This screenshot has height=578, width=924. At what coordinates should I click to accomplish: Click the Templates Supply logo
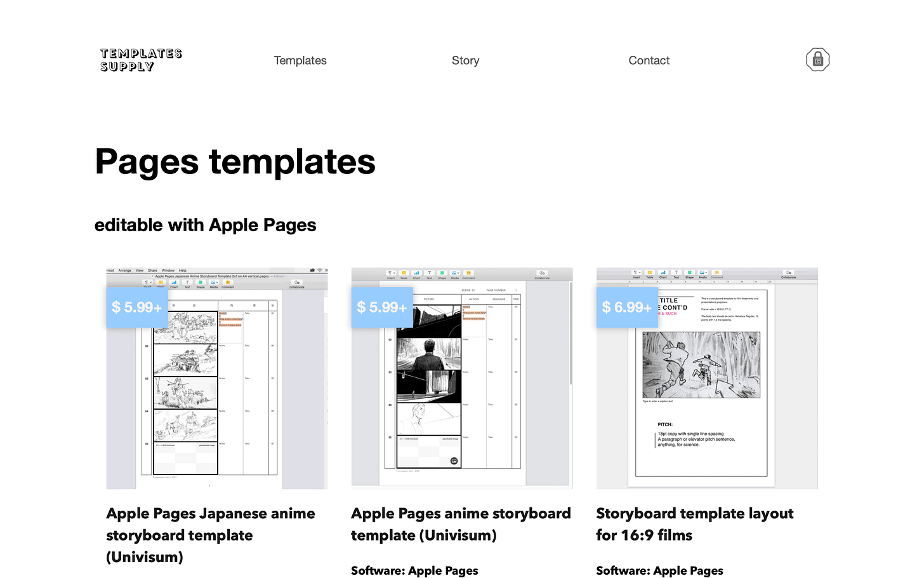tap(141, 60)
